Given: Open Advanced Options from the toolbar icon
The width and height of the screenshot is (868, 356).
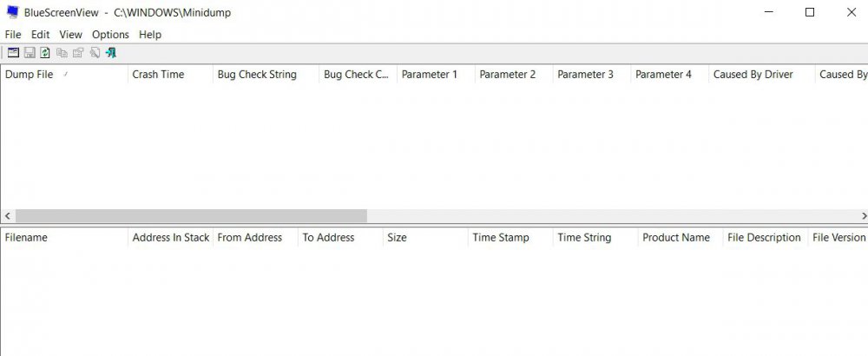Looking at the screenshot, I should (13, 53).
